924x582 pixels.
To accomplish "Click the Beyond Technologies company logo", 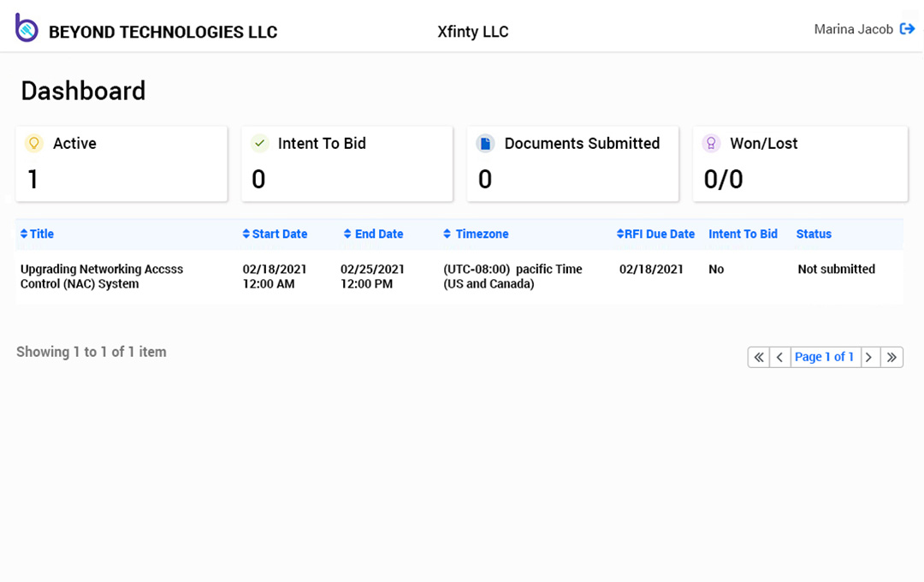I will pyautogui.click(x=26, y=27).
